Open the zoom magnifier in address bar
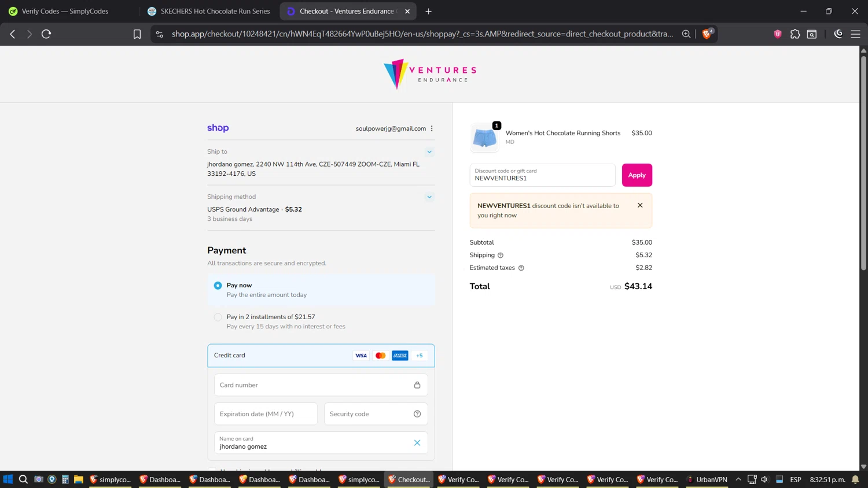Screen dimensions: 868x488 tap(686, 34)
